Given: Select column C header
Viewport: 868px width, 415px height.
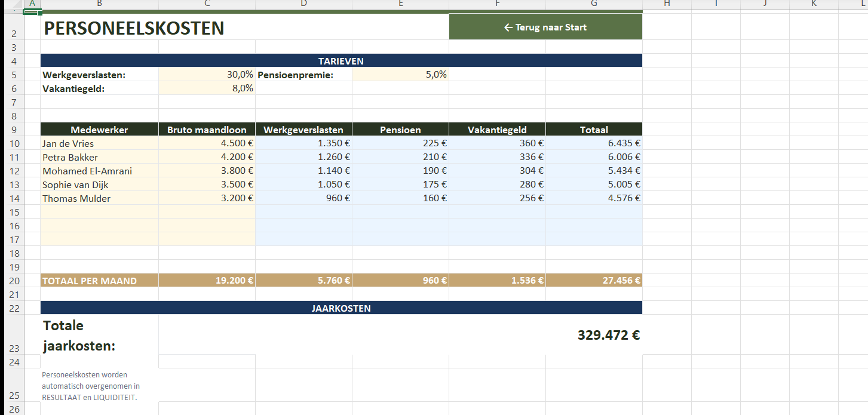Looking at the screenshot, I should [207, 4].
